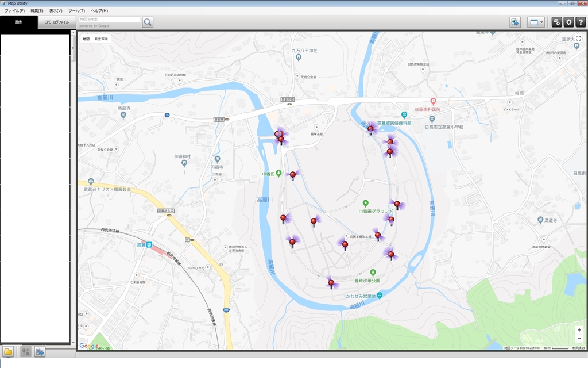
Task: Select the 航空写真 satellite view
Action: pos(101,39)
